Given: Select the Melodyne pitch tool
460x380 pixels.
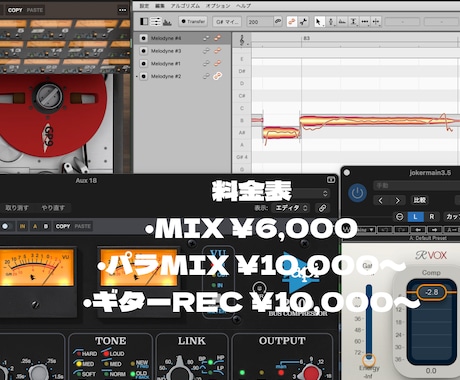Looking at the screenshot, I should point(331,22).
